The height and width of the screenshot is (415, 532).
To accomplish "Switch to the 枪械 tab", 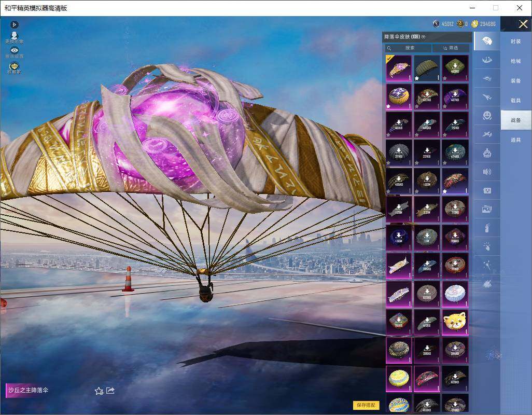I will point(516,61).
